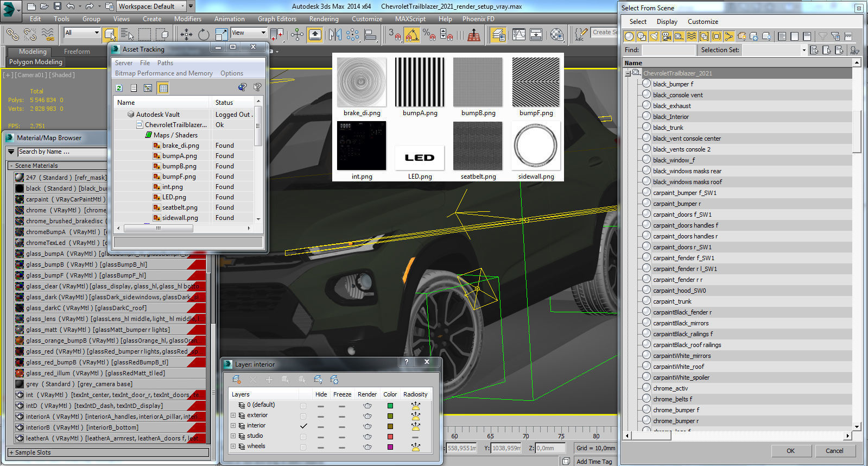The image size is (868, 466).
Task: Click the Status column header
Action: [232, 102]
